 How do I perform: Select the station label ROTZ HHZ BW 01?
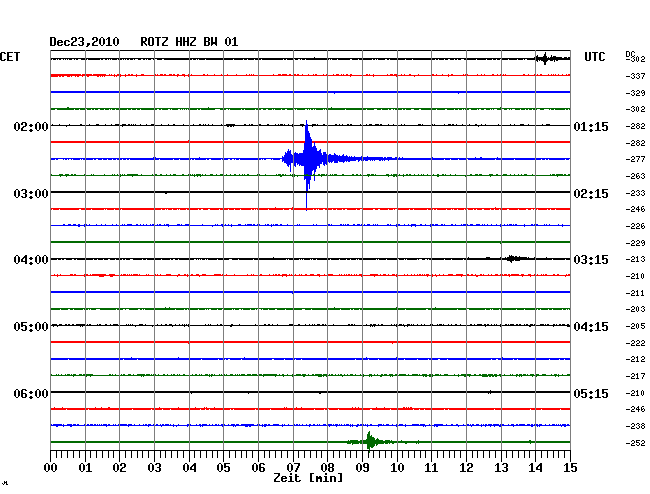189,42
